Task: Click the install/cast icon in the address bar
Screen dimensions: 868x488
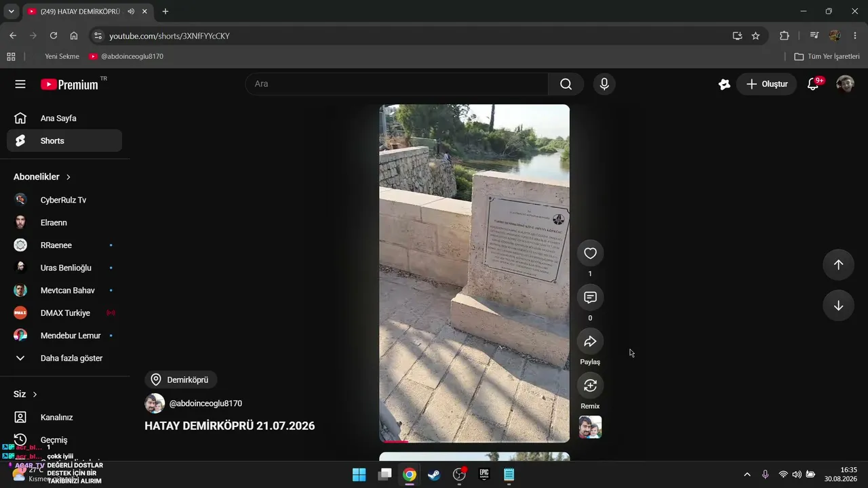Action: point(737,36)
